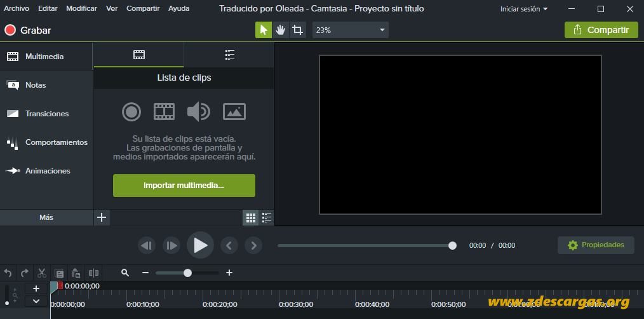Viewport: 644px width, 319px height.
Task: Click the previous frame playback button
Action: (147, 245)
